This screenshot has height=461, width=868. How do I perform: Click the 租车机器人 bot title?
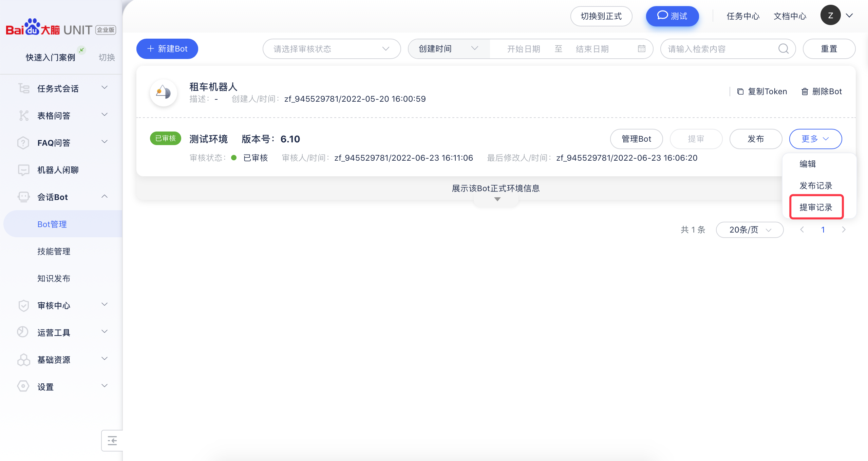(213, 87)
